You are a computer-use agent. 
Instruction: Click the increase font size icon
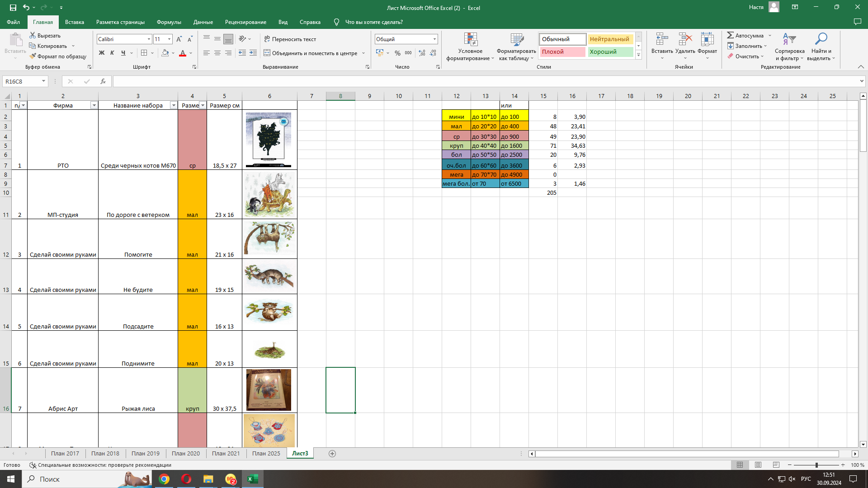(179, 39)
